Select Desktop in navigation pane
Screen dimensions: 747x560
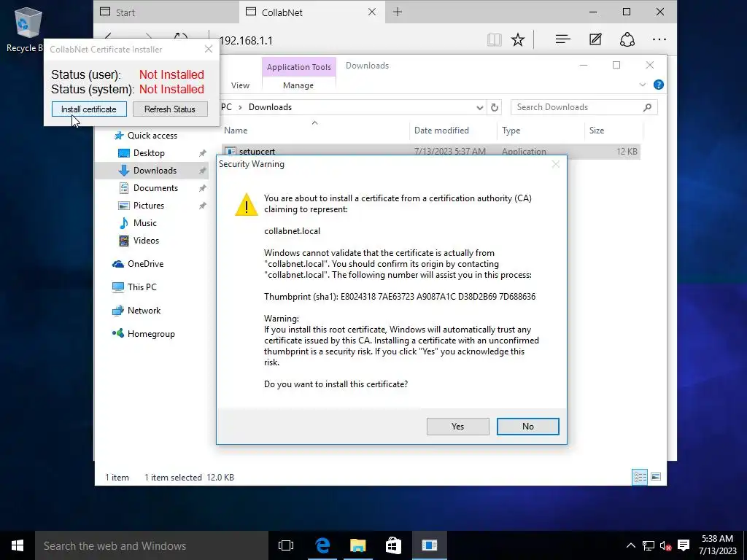149,153
